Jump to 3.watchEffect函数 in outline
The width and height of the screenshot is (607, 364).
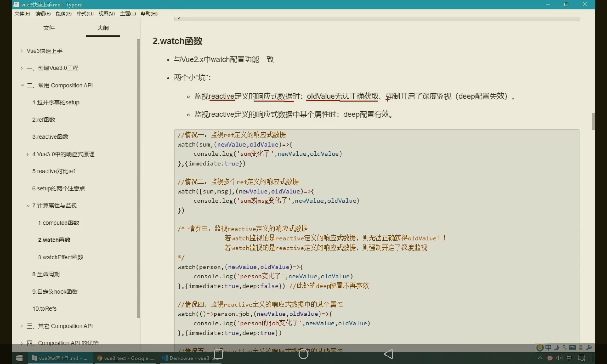pyautogui.click(x=61, y=257)
